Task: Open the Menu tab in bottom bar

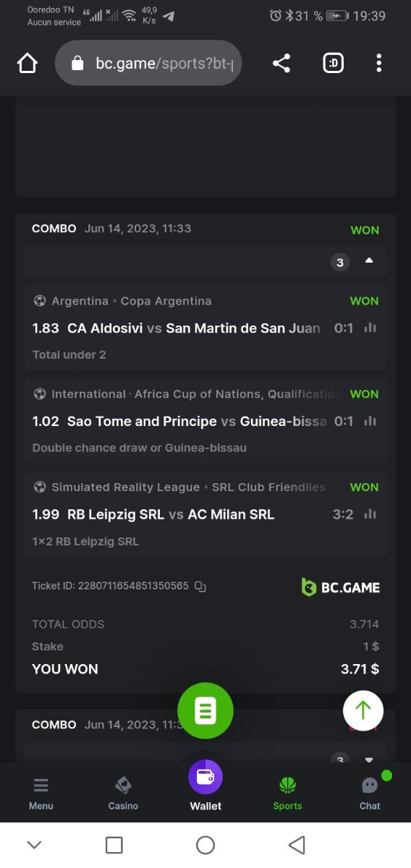Action: 41,793
